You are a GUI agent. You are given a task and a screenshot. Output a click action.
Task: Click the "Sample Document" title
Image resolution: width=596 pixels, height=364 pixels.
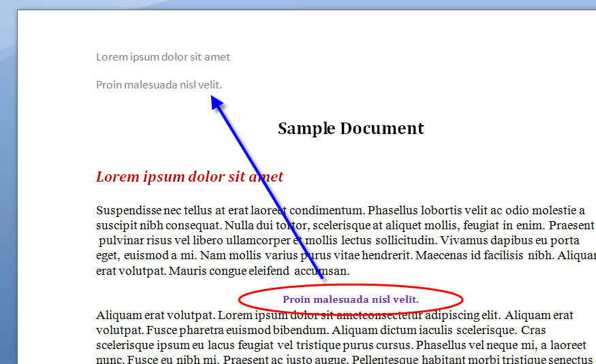click(351, 129)
